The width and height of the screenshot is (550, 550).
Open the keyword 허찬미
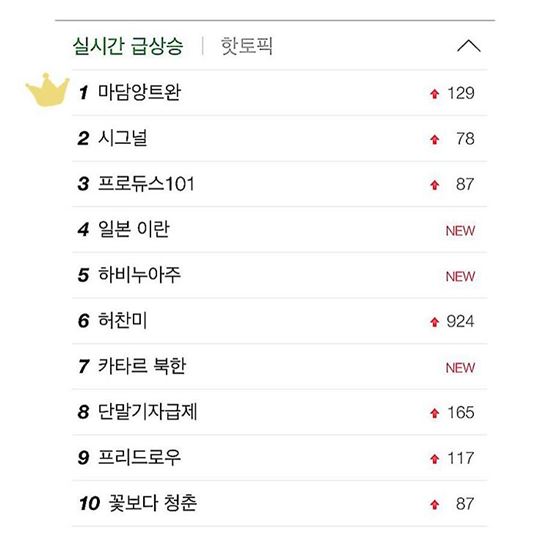(x=122, y=320)
